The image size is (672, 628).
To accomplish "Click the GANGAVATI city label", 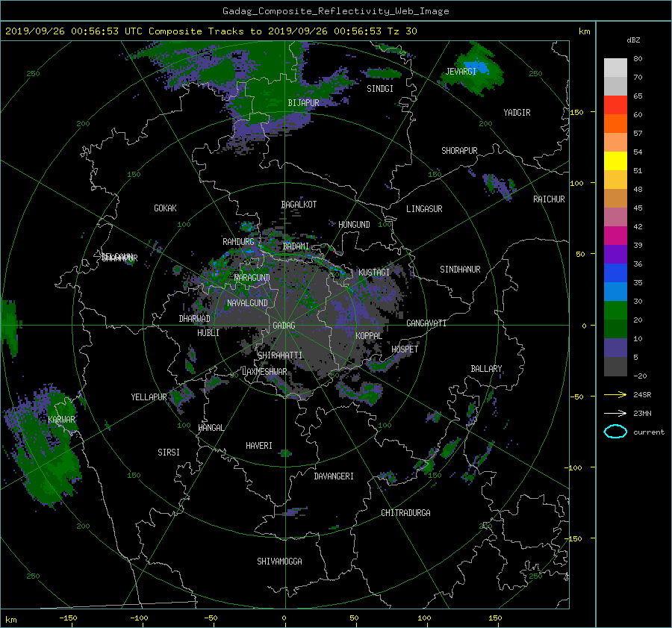I will (x=426, y=323).
